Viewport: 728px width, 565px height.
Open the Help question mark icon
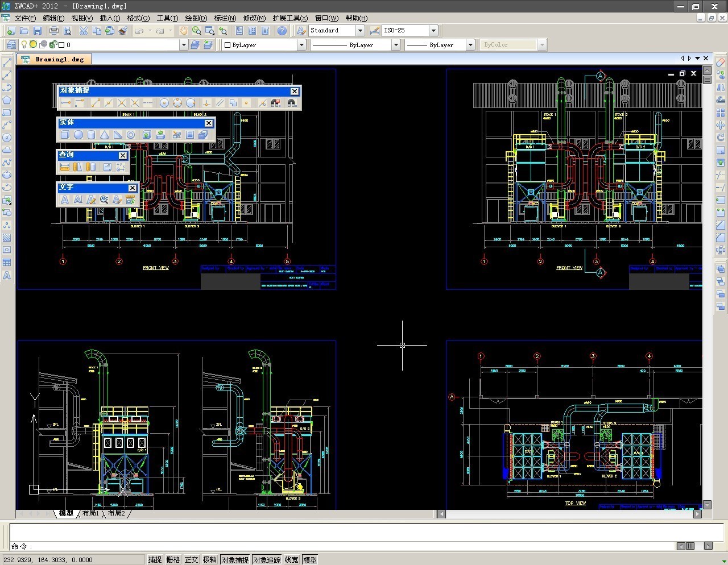(x=282, y=31)
